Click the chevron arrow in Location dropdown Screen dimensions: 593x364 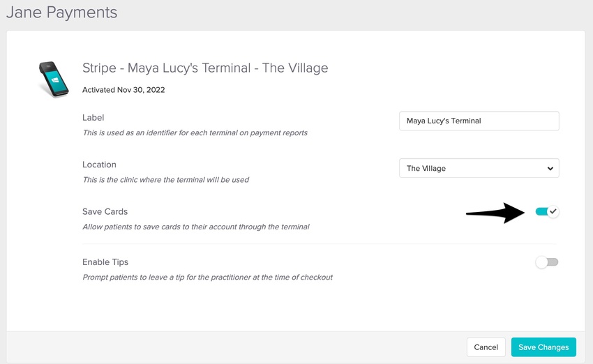point(550,169)
